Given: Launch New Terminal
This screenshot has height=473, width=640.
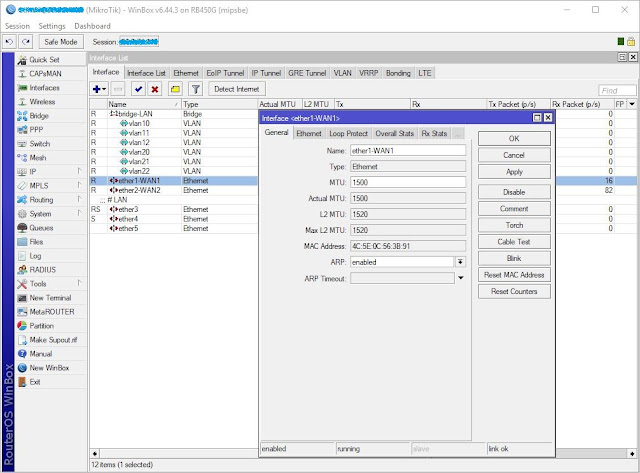Looking at the screenshot, I should click(50, 298).
